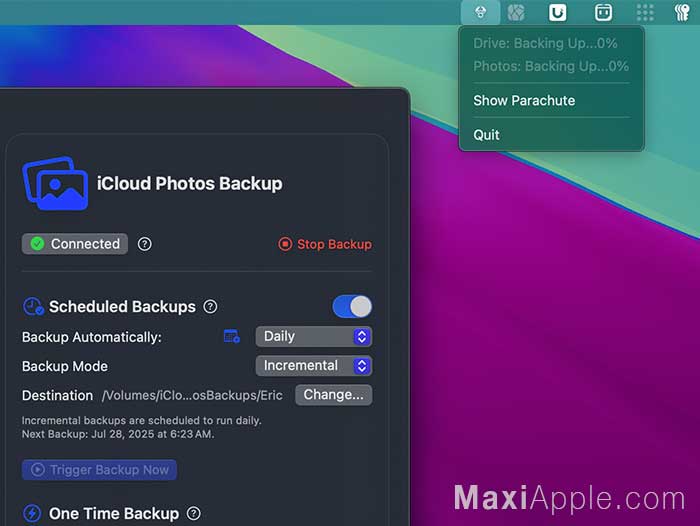Click the calendar face menu bar icon
Image resolution: width=700 pixels, height=526 pixels.
click(603, 13)
